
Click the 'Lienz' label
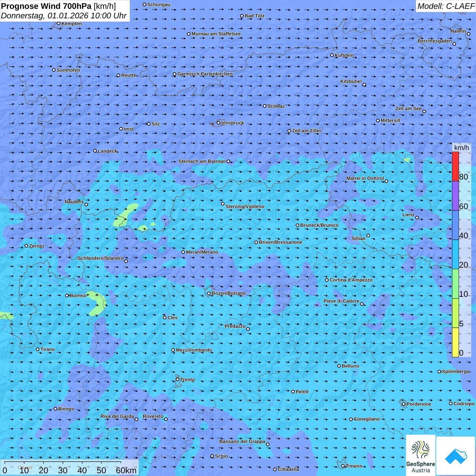click(x=408, y=215)
